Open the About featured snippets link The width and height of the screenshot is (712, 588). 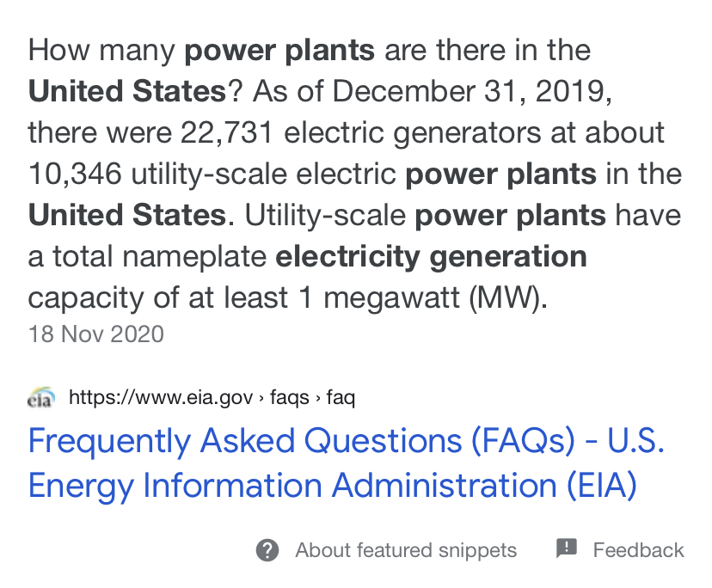pos(406,550)
